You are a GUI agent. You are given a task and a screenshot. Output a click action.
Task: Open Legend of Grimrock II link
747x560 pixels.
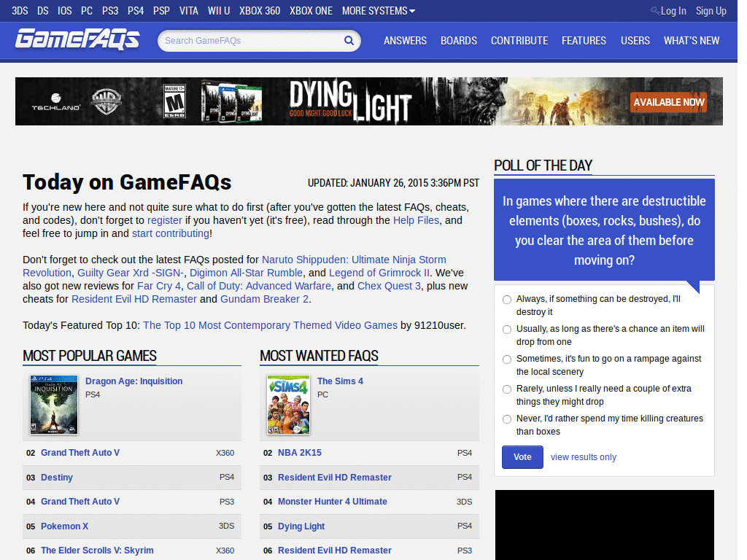[379, 273]
